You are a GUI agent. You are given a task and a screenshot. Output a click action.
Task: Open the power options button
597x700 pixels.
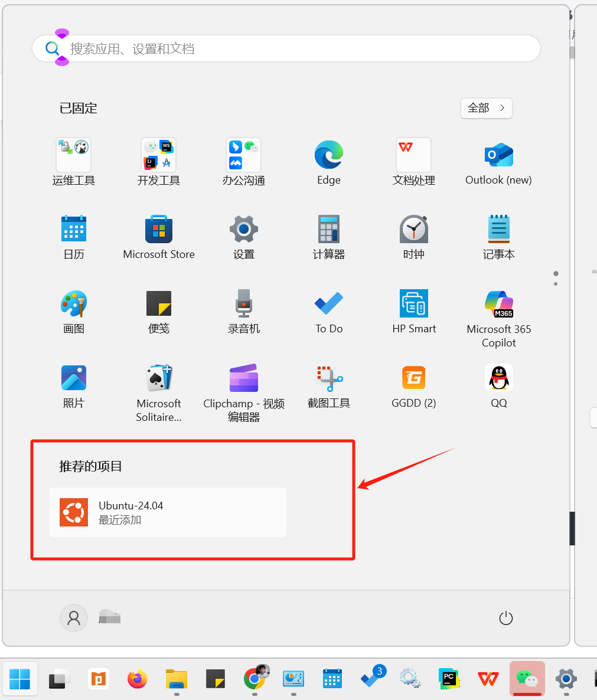[x=506, y=618]
